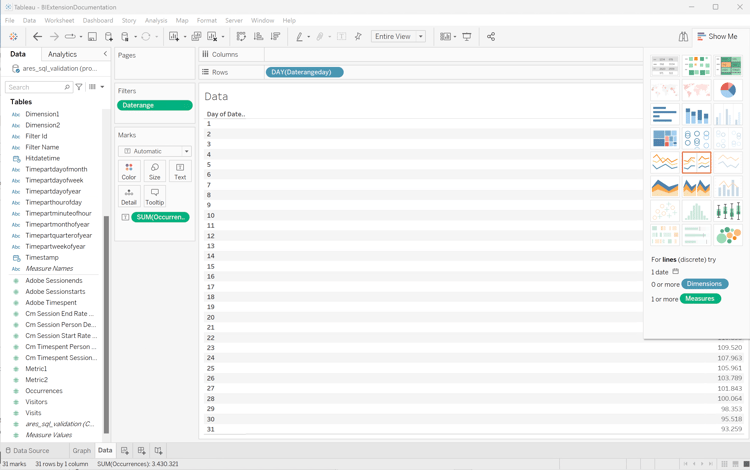Image resolution: width=750 pixels, height=470 pixels.
Task: Click the Data pane Search field
Action: 38,87
